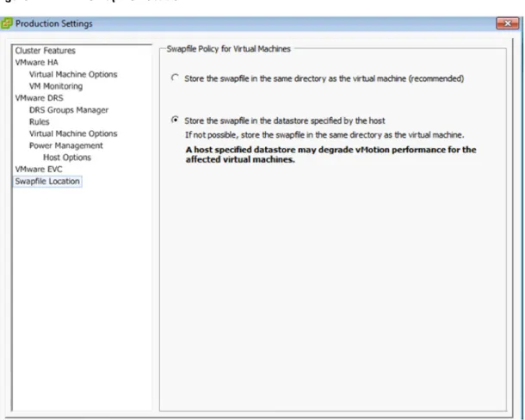This screenshot has width=525, height=420.
Task: Open the VMware DRS section
Action: coord(40,98)
